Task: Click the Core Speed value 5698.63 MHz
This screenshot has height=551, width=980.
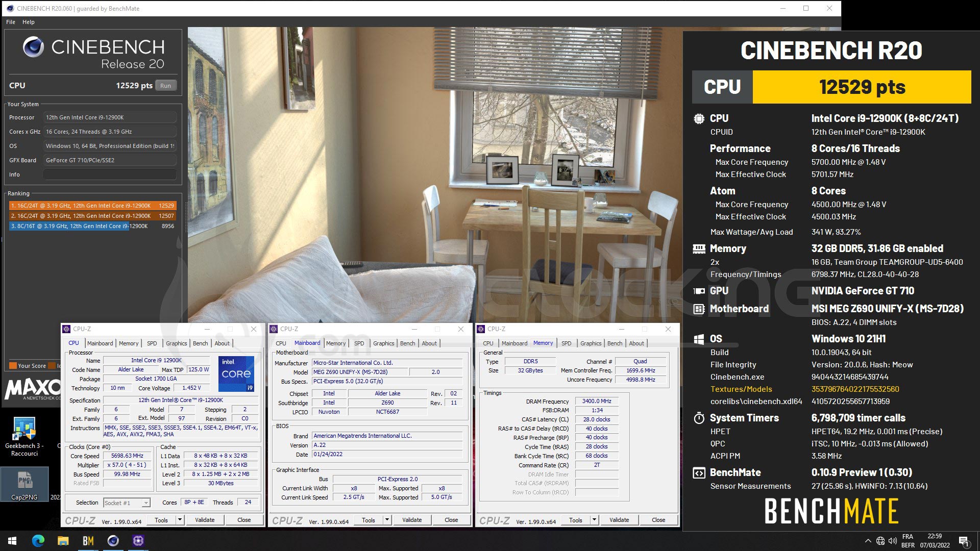Action: click(127, 456)
